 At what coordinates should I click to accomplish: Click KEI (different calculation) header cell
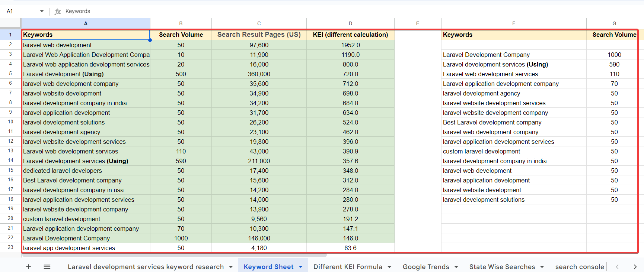click(x=350, y=35)
